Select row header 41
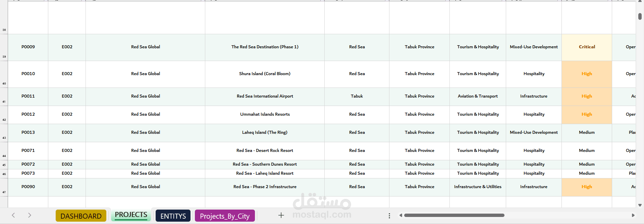The image size is (644, 224). pyautogui.click(x=4, y=97)
